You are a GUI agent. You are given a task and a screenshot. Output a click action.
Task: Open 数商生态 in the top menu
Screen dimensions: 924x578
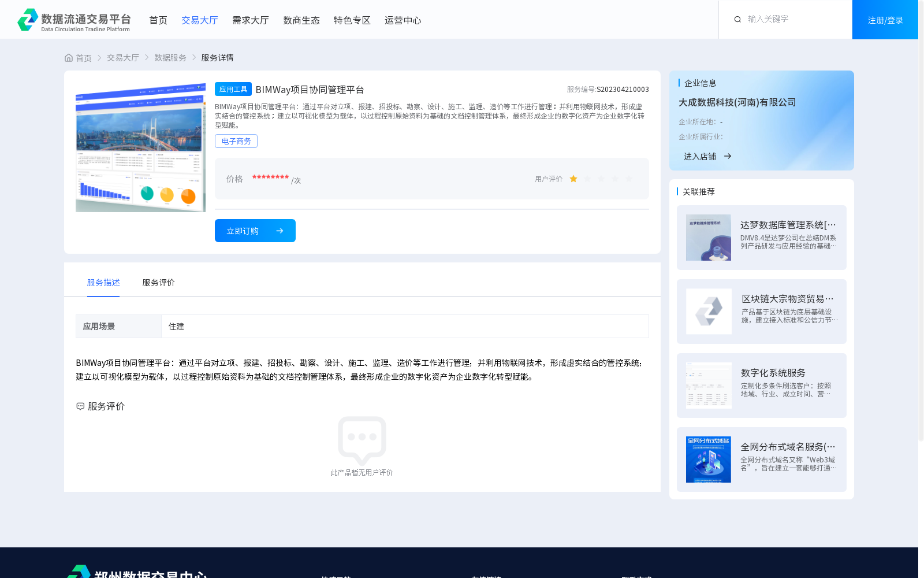pos(301,20)
